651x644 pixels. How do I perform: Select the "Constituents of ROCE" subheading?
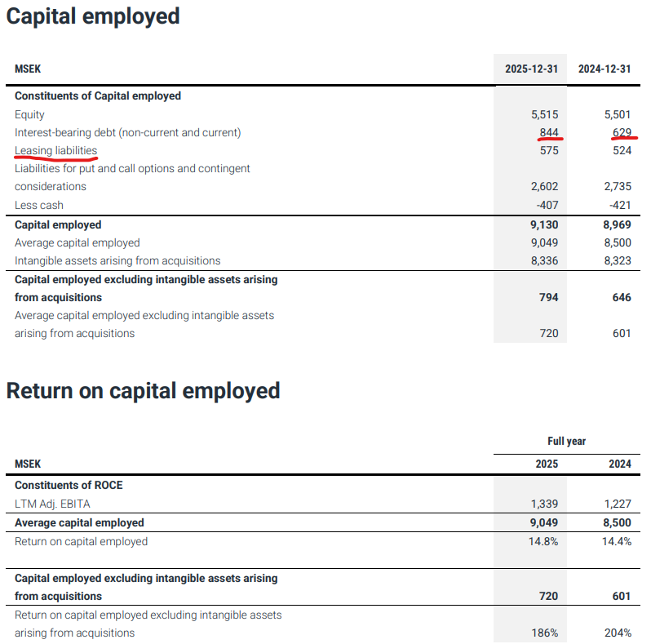(x=69, y=485)
